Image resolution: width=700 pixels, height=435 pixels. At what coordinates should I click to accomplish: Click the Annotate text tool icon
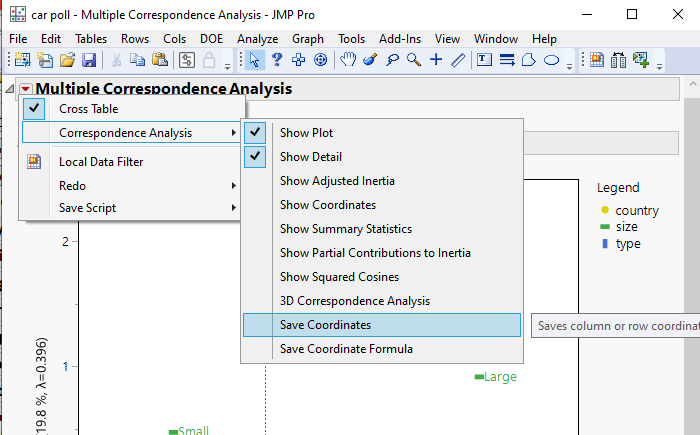coord(485,60)
